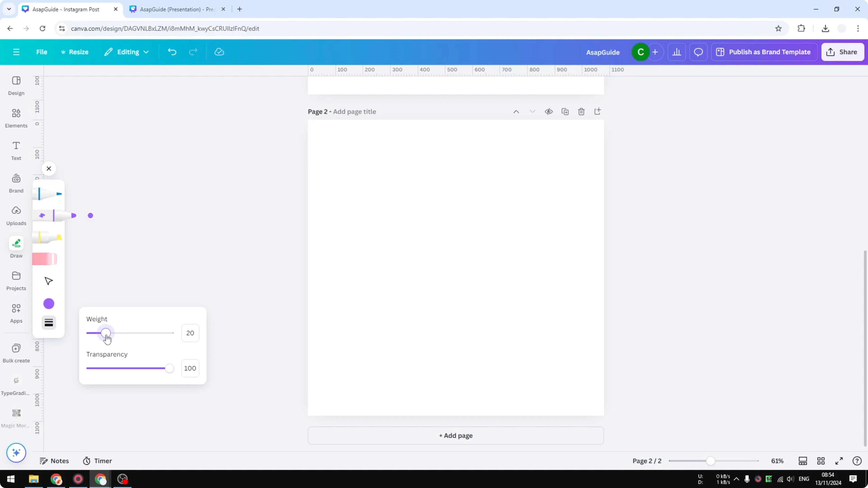Open the Elements panel
Screen dimensions: 868x488
pos(16,118)
